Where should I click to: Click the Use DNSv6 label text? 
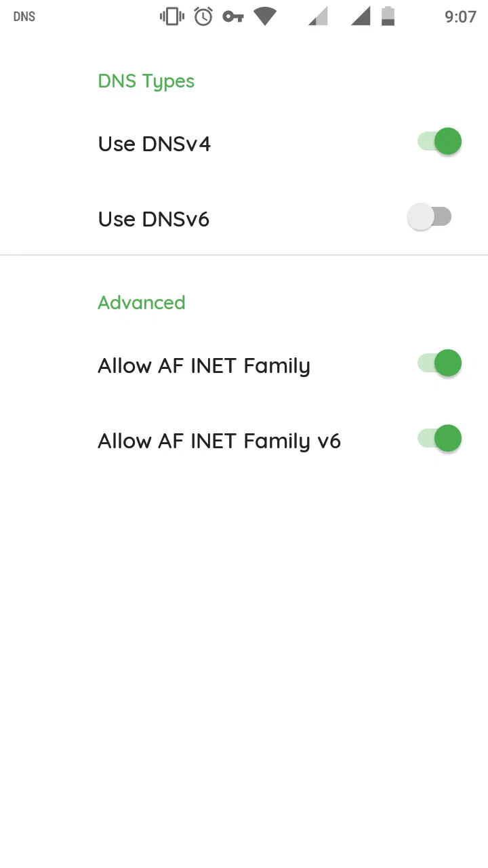point(154,219)
